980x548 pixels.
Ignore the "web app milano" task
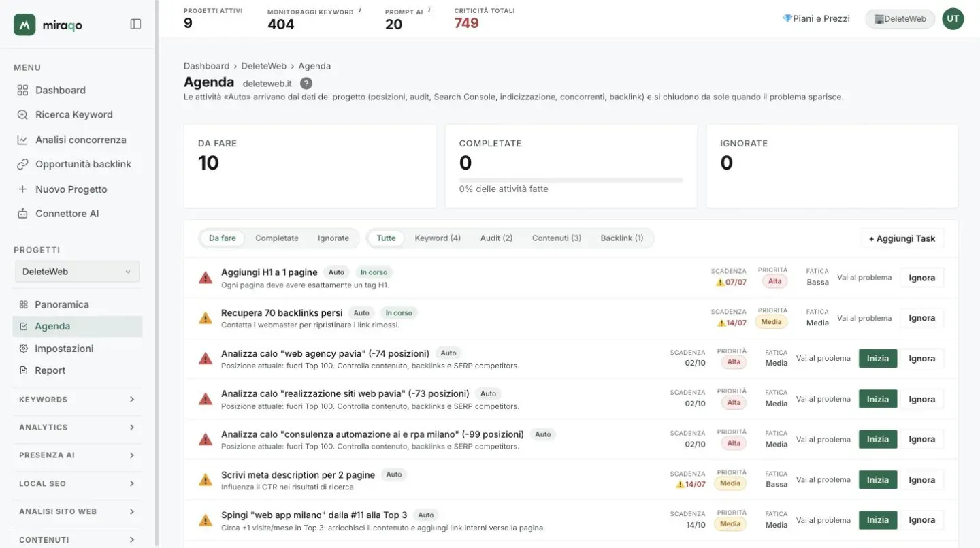pos(922,520)
